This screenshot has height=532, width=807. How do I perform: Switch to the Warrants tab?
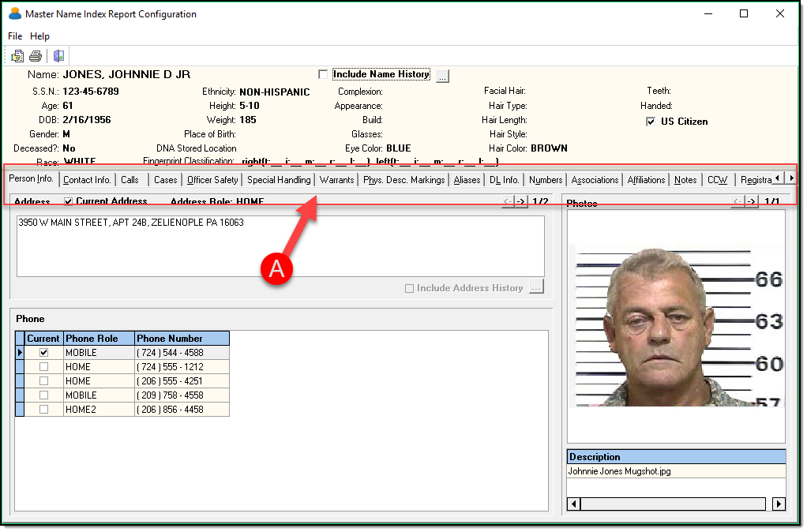pos(336,180)
